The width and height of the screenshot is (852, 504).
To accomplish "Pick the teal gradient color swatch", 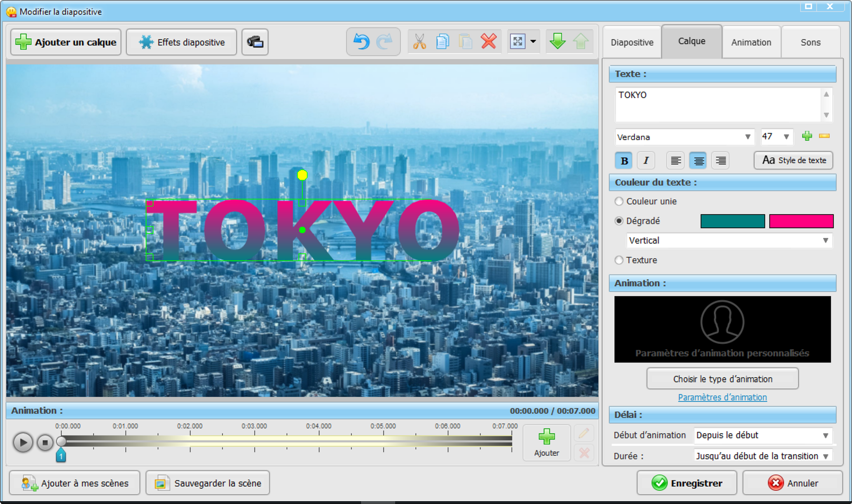I will 732,221.
